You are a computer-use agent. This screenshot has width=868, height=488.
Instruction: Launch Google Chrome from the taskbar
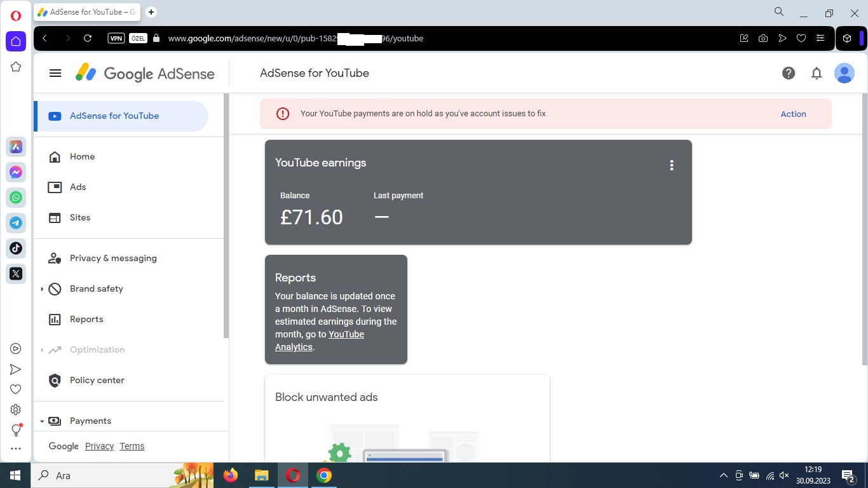tap(324, 475)
